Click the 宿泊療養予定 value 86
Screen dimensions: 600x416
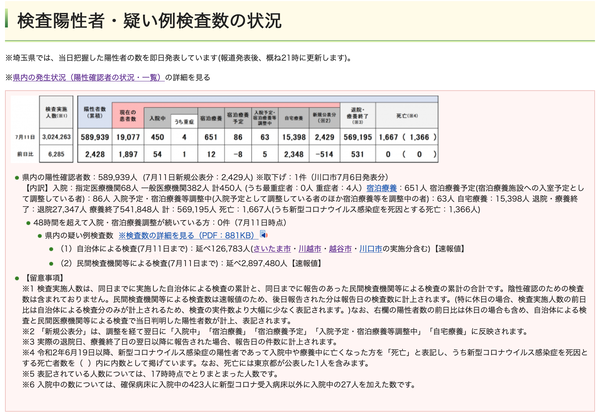click(238, 137)
